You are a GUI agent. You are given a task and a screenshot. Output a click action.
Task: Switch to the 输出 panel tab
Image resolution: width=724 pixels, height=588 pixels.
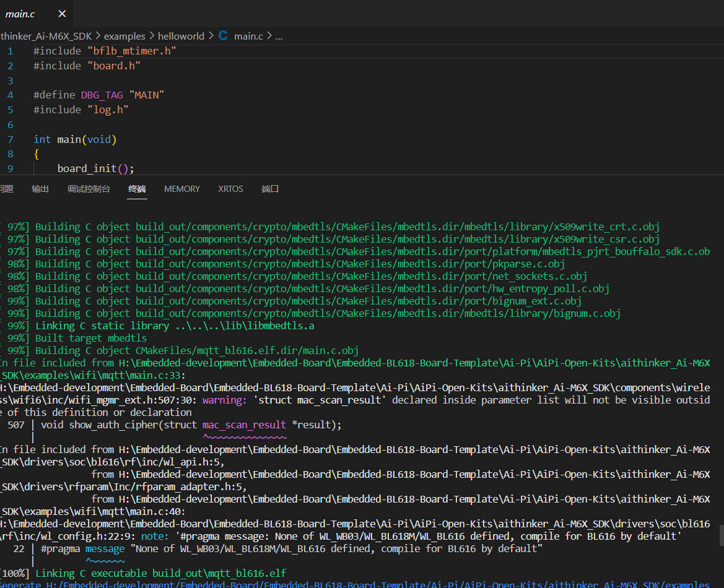[x=40, y=189]
